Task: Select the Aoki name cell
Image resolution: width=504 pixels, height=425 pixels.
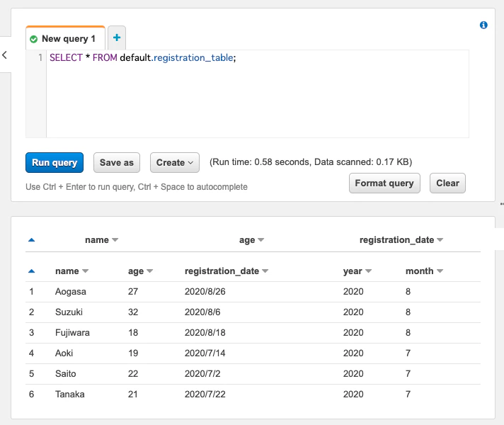Action: click(x=64, y=353)
